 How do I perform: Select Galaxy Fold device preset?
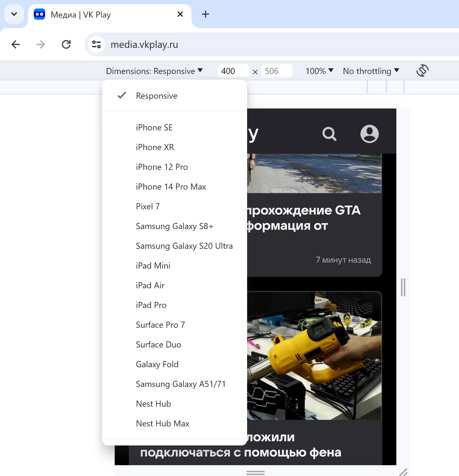(157, 364)
